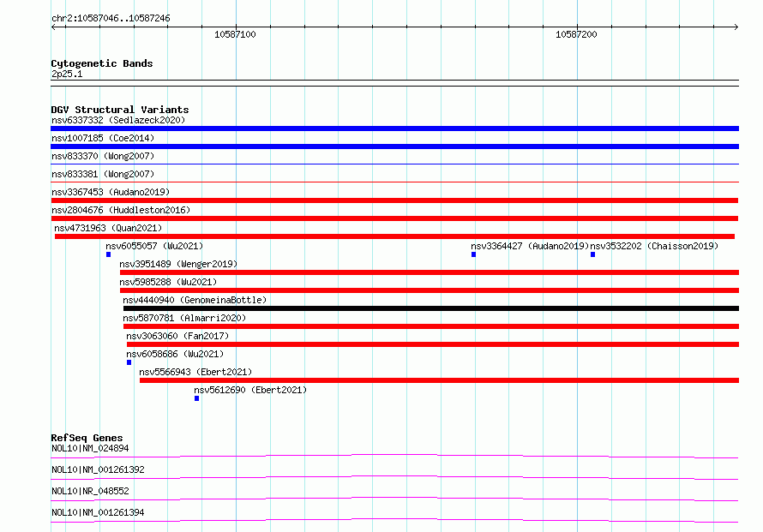The width and height of the screenshot is (763, 532).
Task: Open the nsv4440940 (GenomeinaBottle) label
Action: (x=195, y=300)
